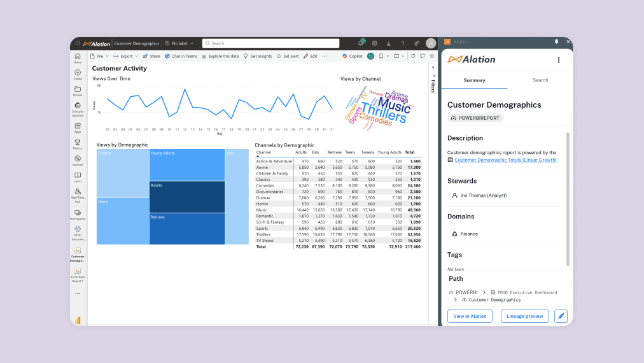
Task: Open settings gear in top bar
Action: (375, 43)
